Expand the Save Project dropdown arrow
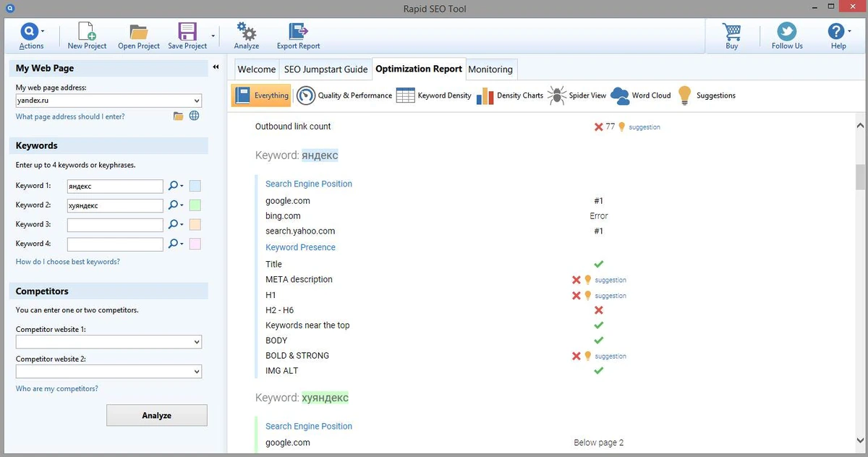This screenshot has height=457, width=868. [213, 35]
